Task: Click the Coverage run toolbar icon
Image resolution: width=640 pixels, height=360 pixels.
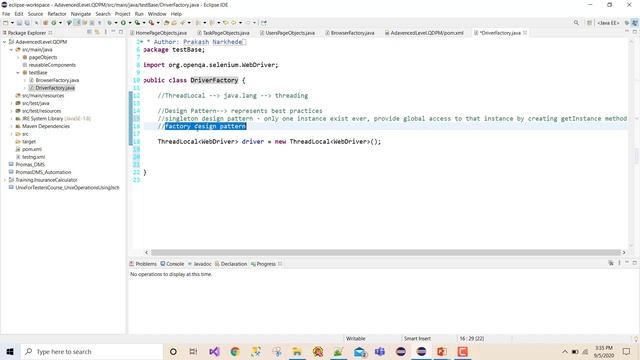Action: [x=138, y=23]
